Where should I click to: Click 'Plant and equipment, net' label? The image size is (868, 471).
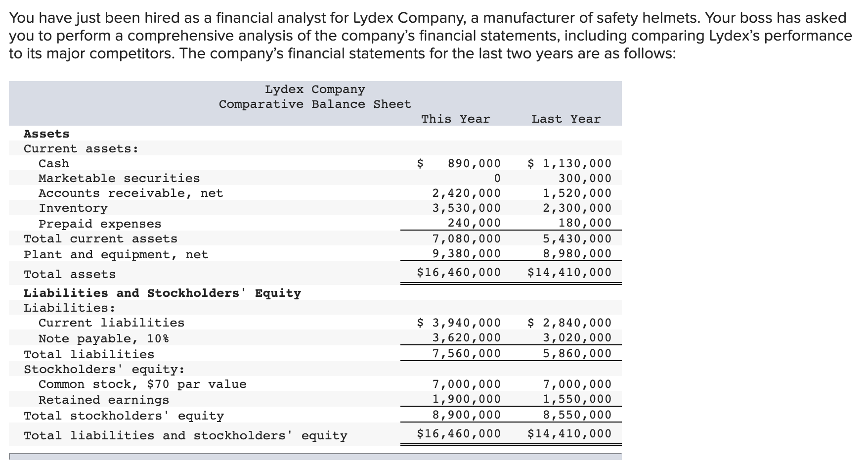pyautogui.click(x=116, y=255)
